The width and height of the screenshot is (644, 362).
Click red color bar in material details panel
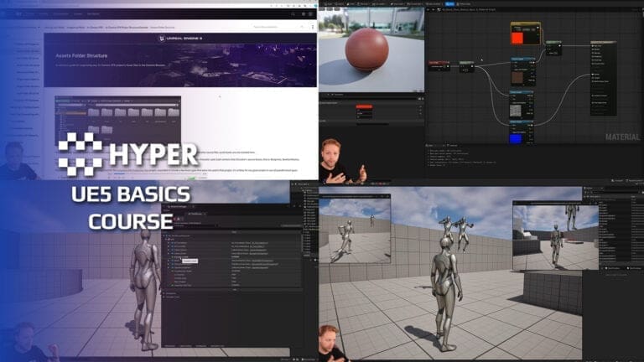364,106
